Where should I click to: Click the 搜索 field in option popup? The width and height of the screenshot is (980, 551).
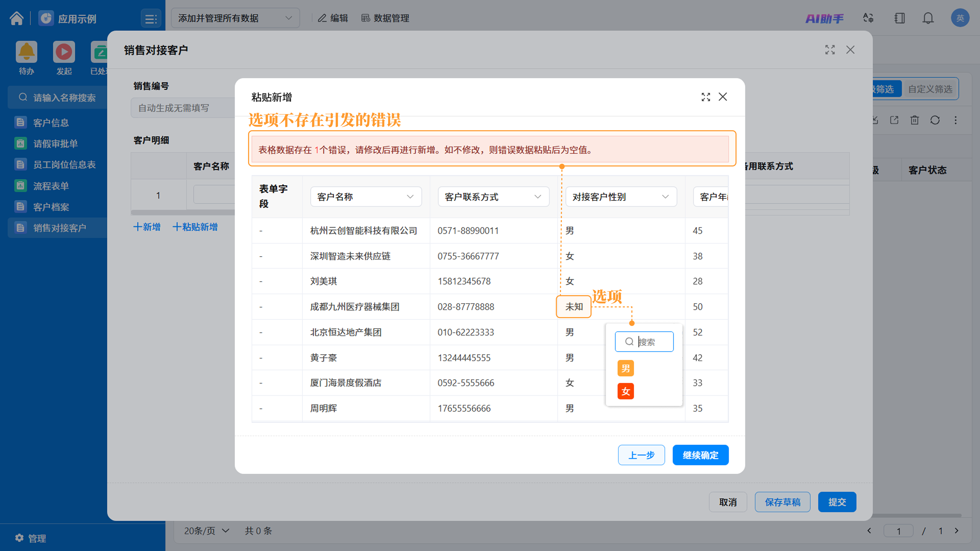(x=644, y=342)
